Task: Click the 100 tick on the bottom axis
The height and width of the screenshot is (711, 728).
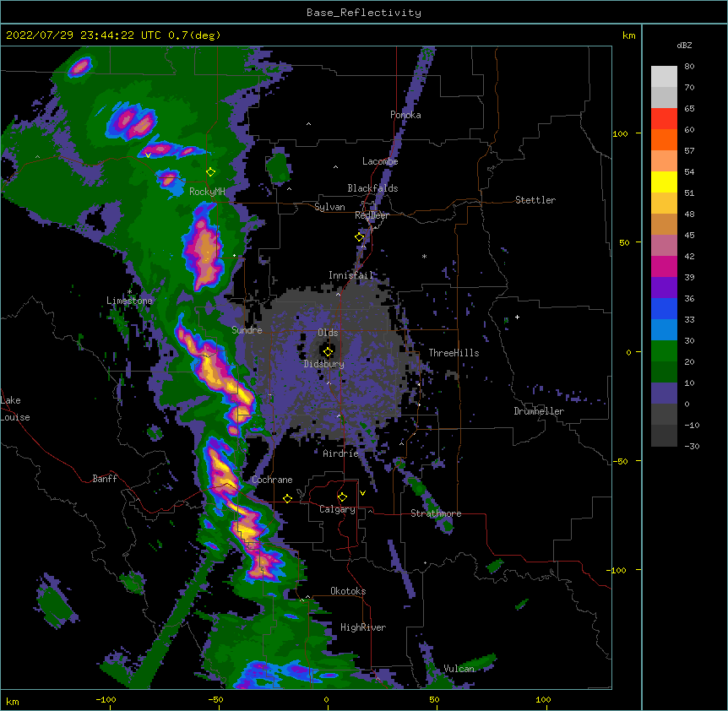Action: pos(543,699)
